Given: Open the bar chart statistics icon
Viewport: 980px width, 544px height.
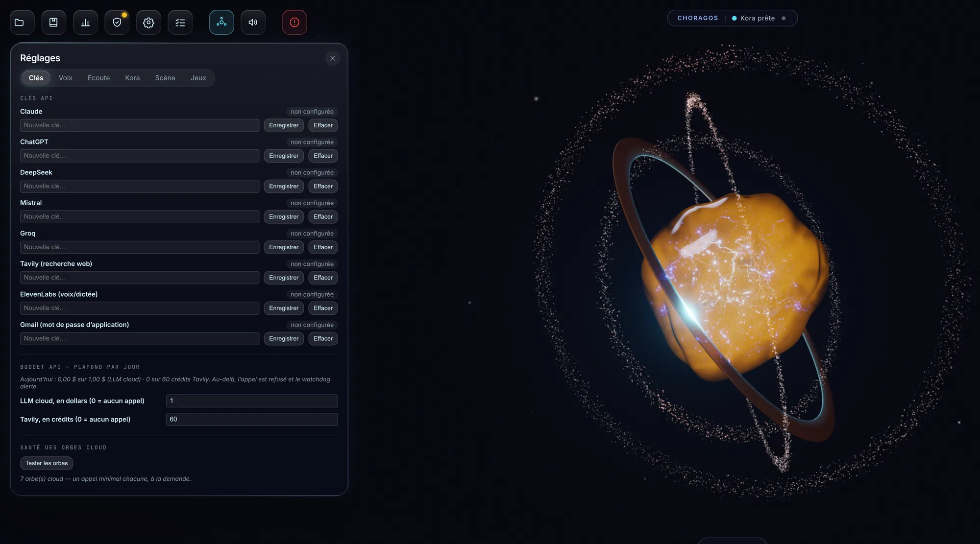Looking at the screenshot, I should [85, 22].
